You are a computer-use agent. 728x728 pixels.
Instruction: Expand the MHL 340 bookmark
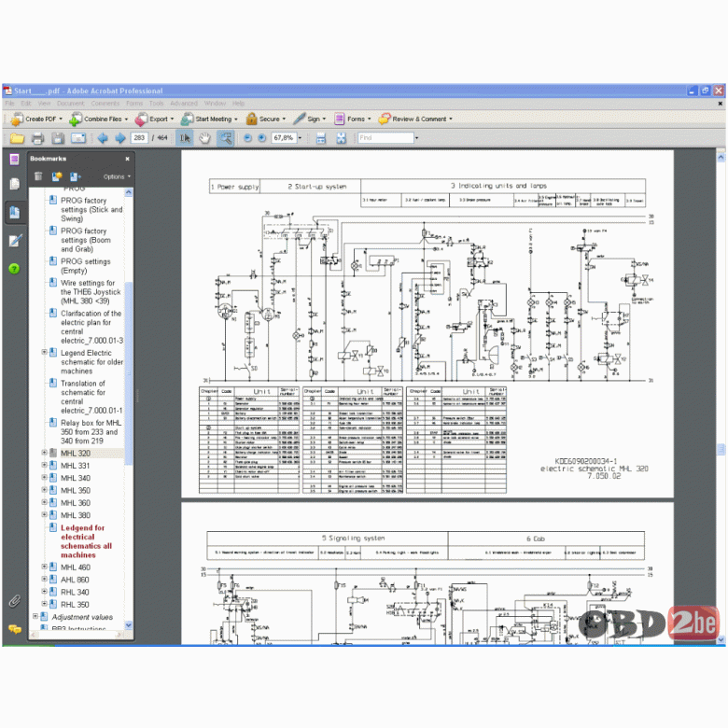(x=44, y=477)
